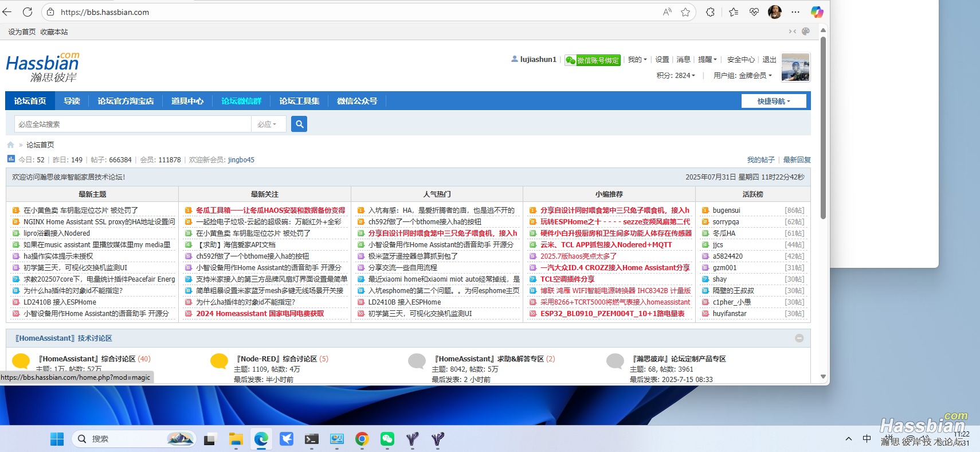
Task: Open the Copilot icon
Action: (817, 12)
